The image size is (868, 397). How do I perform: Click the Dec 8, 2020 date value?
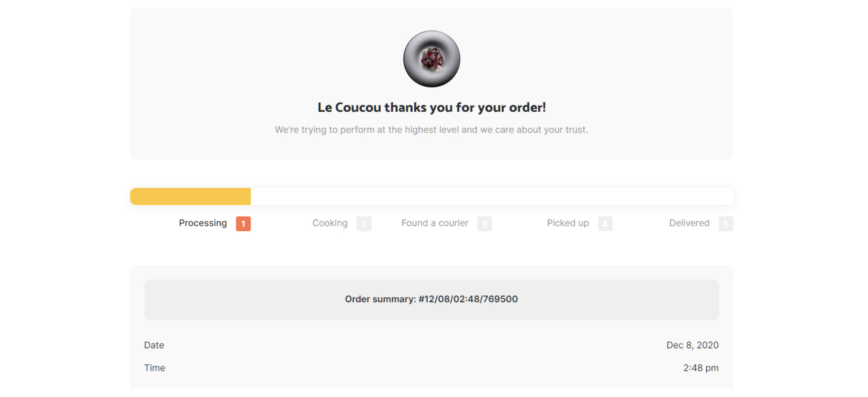coord(692,345)
